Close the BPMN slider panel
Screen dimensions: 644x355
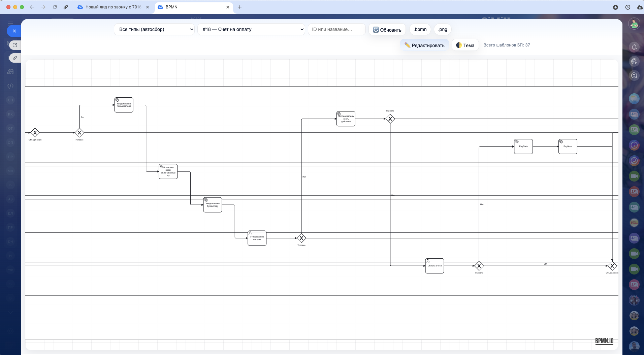(14, 31)
